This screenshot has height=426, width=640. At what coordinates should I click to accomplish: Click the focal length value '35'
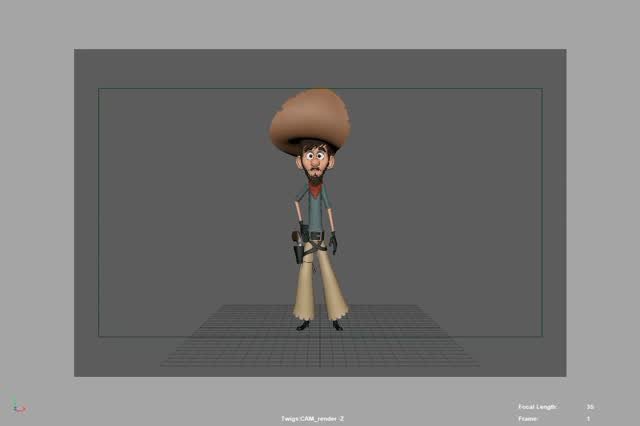pyautogui.click(x=590, y=407)
